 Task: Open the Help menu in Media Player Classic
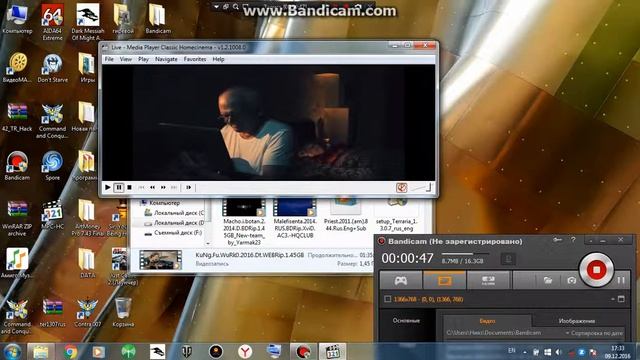[218, 59]
